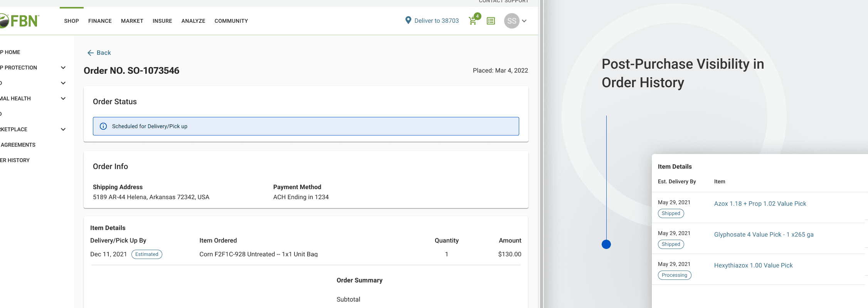This screenshot has width=868, height=308.
Task: Click Corn F2F1C-928 Untreated item text
Action: click(x=259, y=254)
